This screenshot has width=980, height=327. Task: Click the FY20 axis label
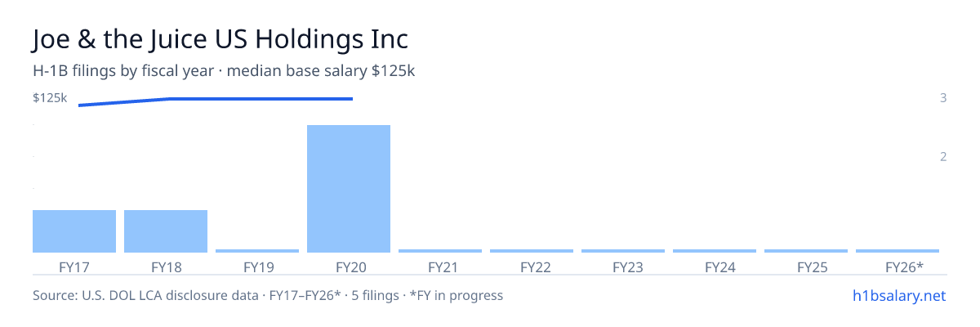(x=349, y=267)
